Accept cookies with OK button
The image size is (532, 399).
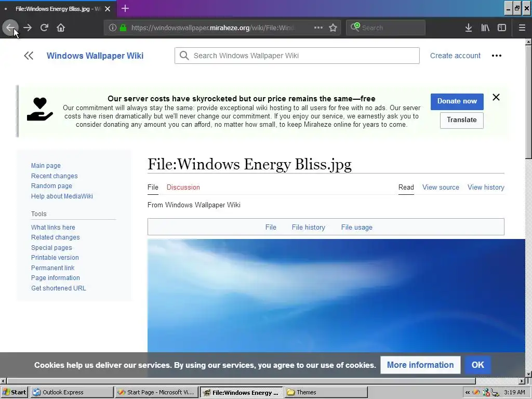(x=477, y=365)
